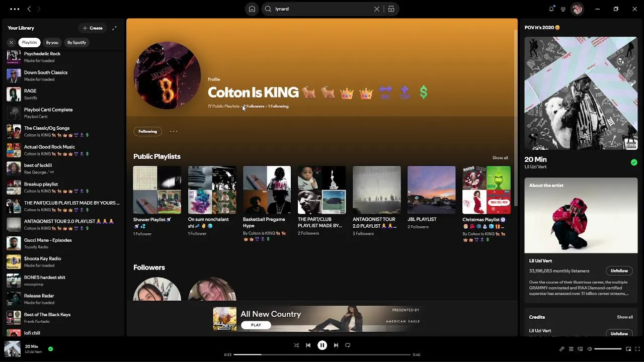Viewport: 644px width, 362px height.
Task: Open the What's New notification bell
Action: [x=551, y=9]
